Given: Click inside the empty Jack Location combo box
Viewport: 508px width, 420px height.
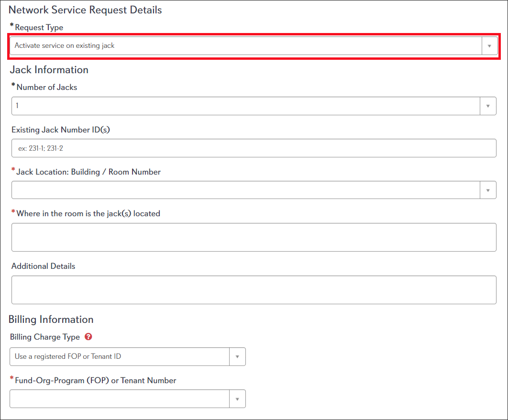Looking at the screenshot, I should coord(245,190).
